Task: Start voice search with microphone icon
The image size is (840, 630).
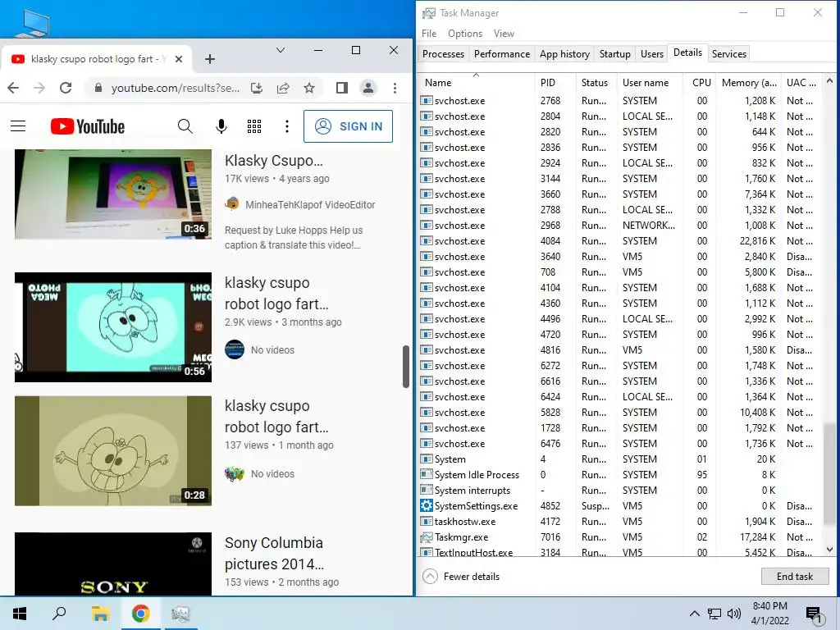Action: [221, 126]
